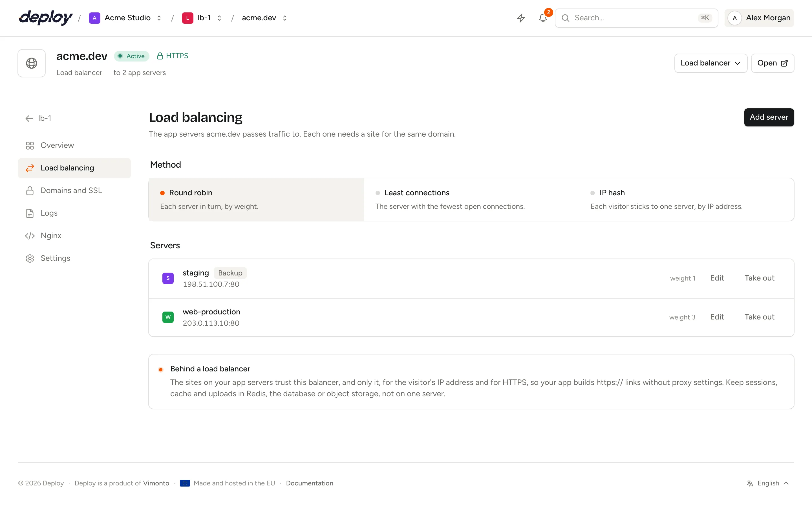
Task: Click the Active status badge
Action: tap(132, 56)
